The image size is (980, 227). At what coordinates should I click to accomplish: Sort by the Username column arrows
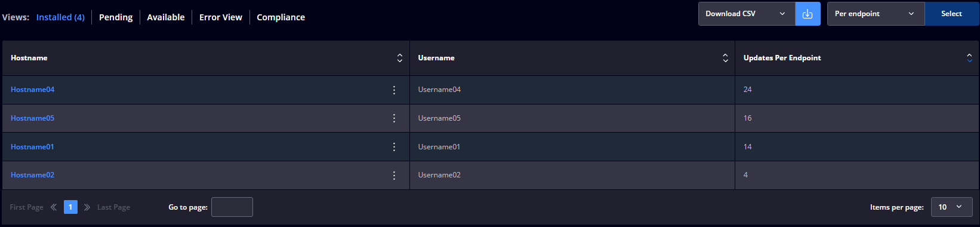(725, 58)
